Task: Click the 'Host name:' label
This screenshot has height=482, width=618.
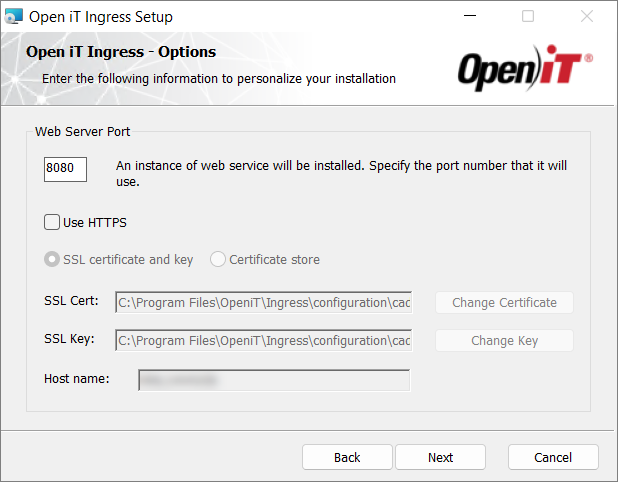Action: (77, 379)
